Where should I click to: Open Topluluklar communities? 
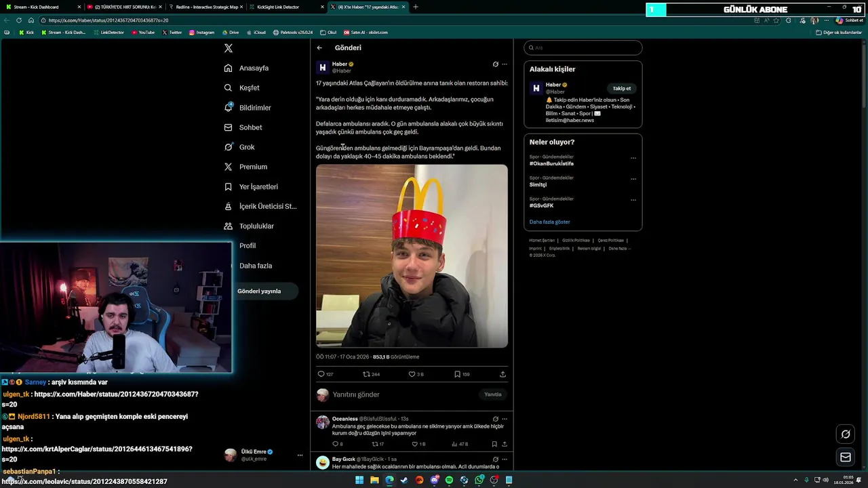coord(249,226)
